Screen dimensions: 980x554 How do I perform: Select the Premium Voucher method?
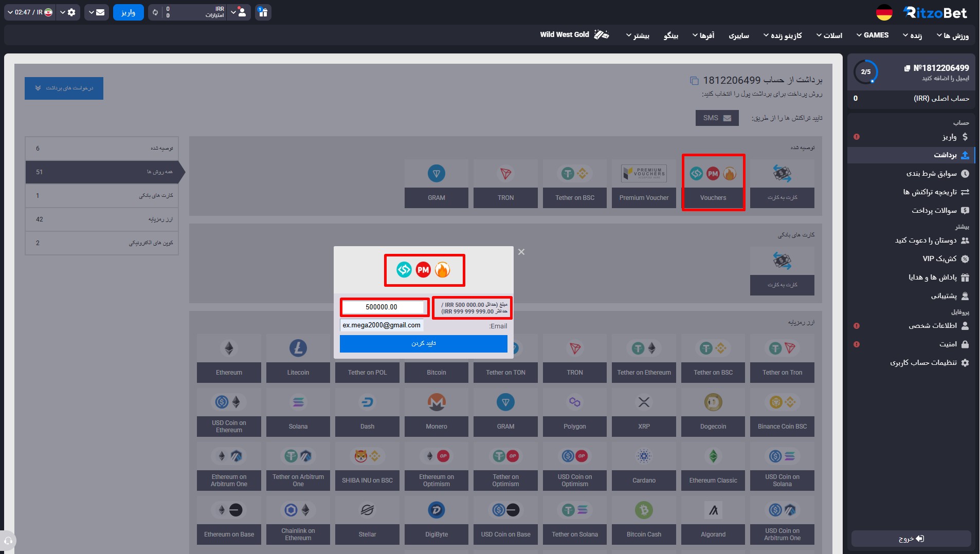[x=644, y=183]
